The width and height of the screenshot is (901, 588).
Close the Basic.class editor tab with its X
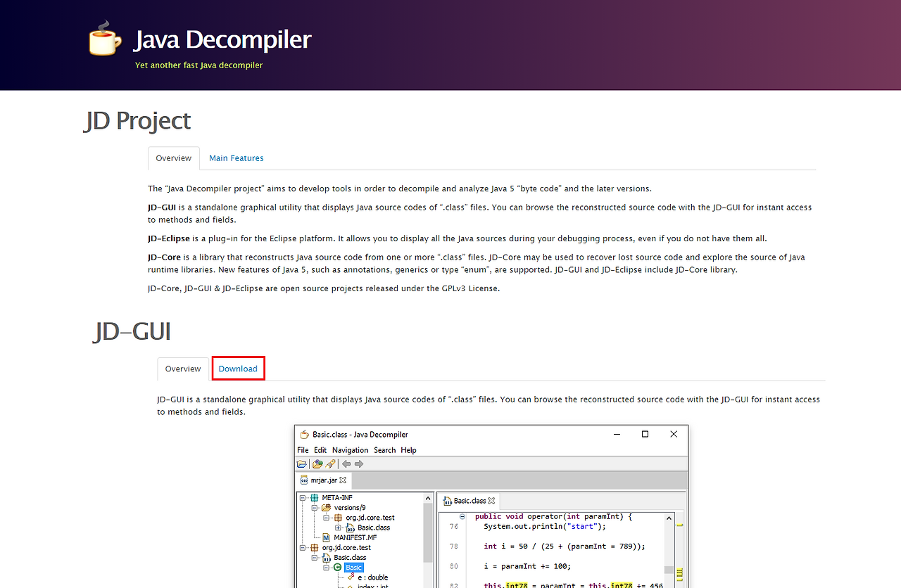click(x=492, y=501)
